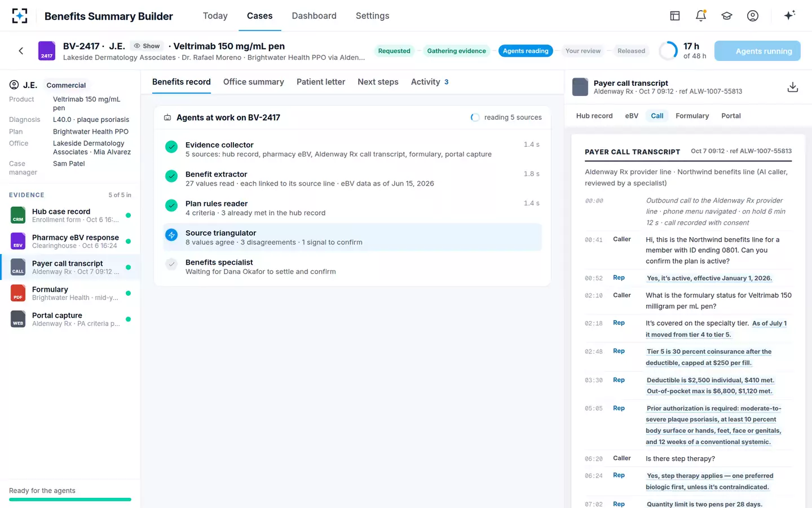Click the CALL icon for Payer call transcript

(18, 267)
